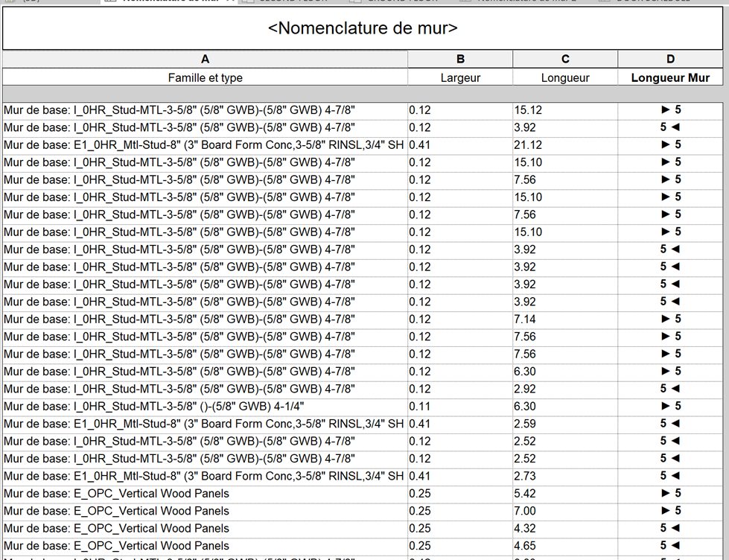
Task: Select column B header letter
Action: pyautogui.click(x=460, y=60)
